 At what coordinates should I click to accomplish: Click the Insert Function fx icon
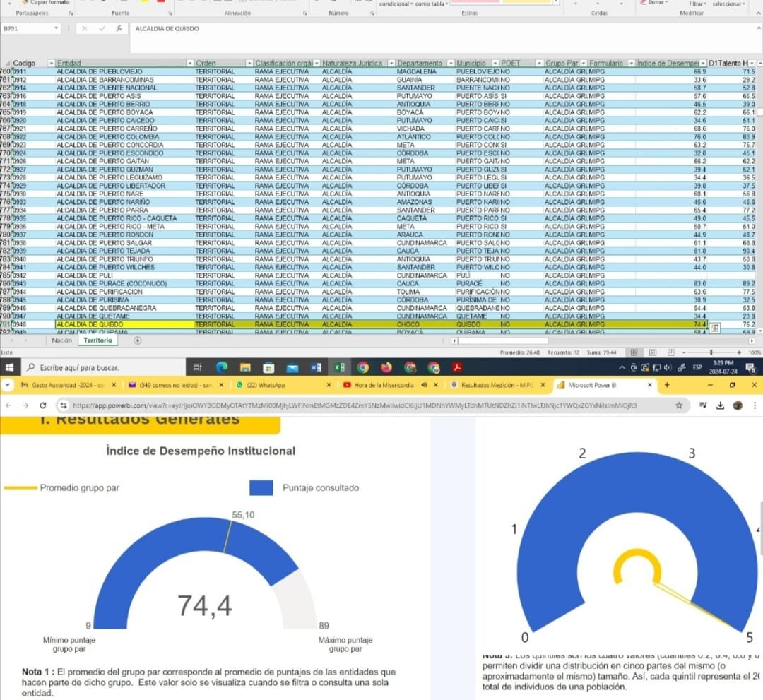click(119, 29)
